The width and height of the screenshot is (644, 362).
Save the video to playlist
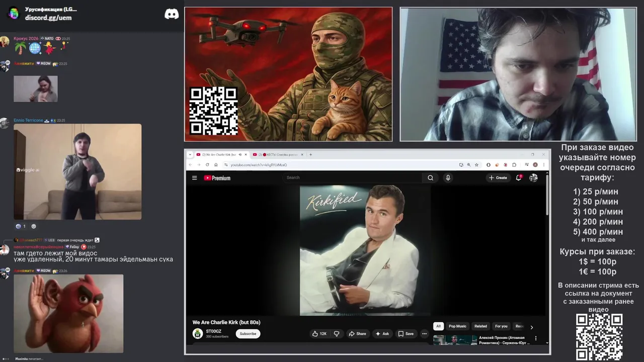406,334
